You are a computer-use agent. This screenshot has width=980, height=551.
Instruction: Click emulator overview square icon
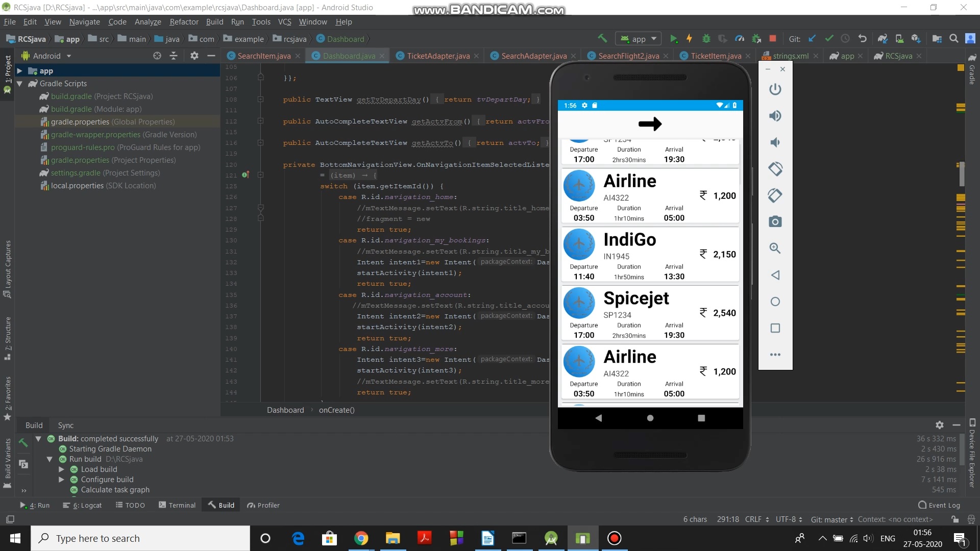click(775, 328)
